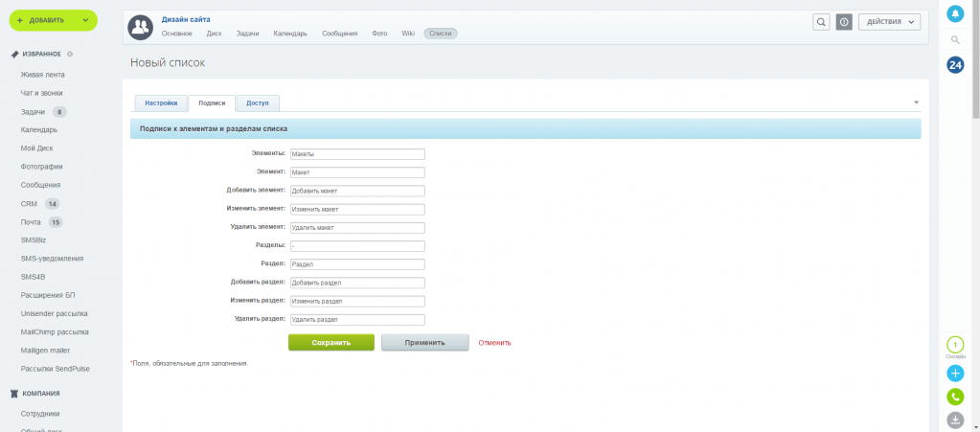The width and height of the screenshot is (980, 432).
Task: Open CRM in sidebar
Action: tap(29, 204)
